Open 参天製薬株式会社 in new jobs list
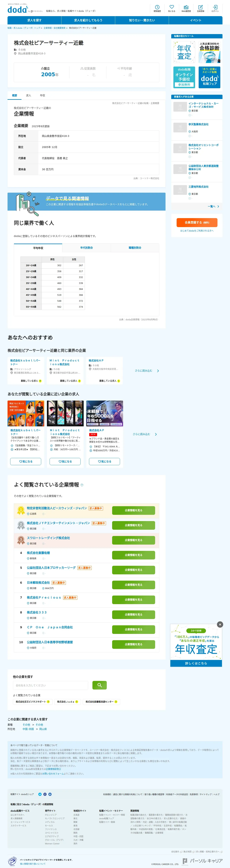Screen dimensions: 230x868 coord(198,124)
